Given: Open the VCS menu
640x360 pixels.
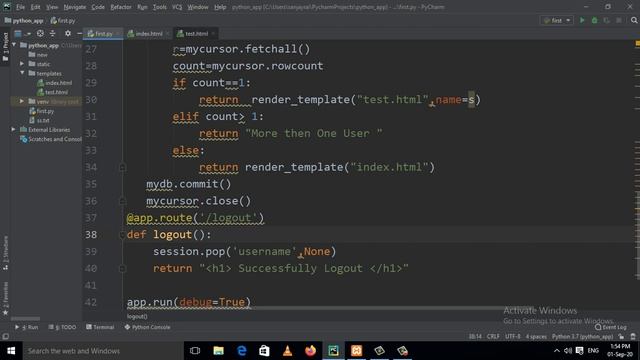Looking at the screenshot, I should [177, 7].
